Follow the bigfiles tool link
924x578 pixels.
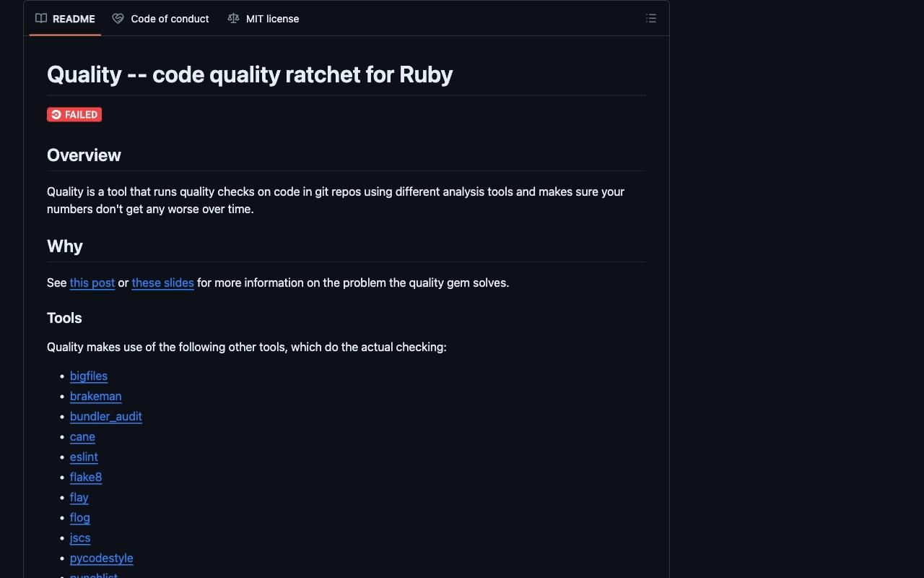coord(89,376)
